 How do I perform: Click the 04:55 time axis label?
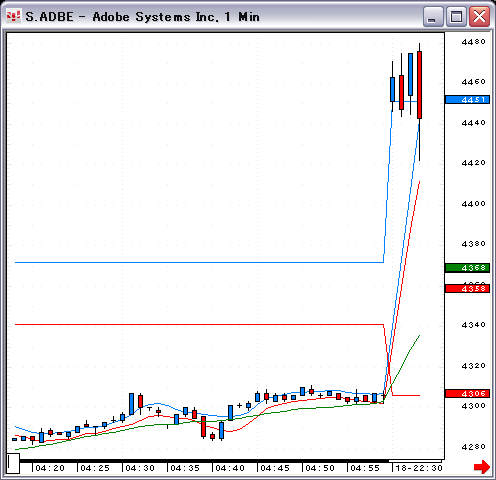(365, 468)
